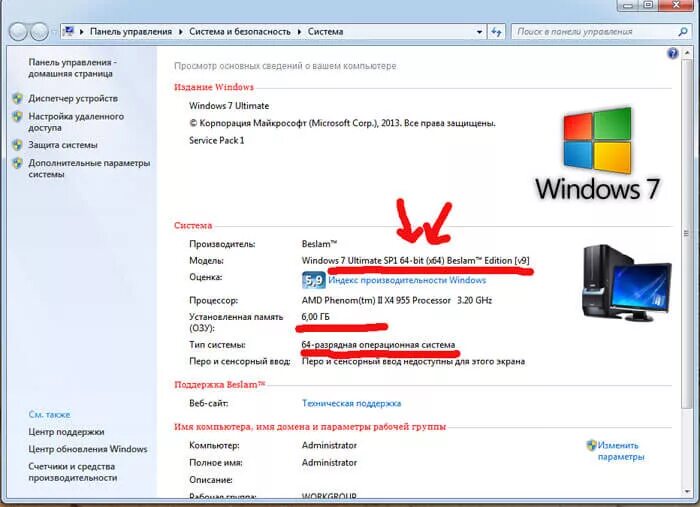
Task: Click the Control Panel icon in address bar
Action: pos(69,31)
